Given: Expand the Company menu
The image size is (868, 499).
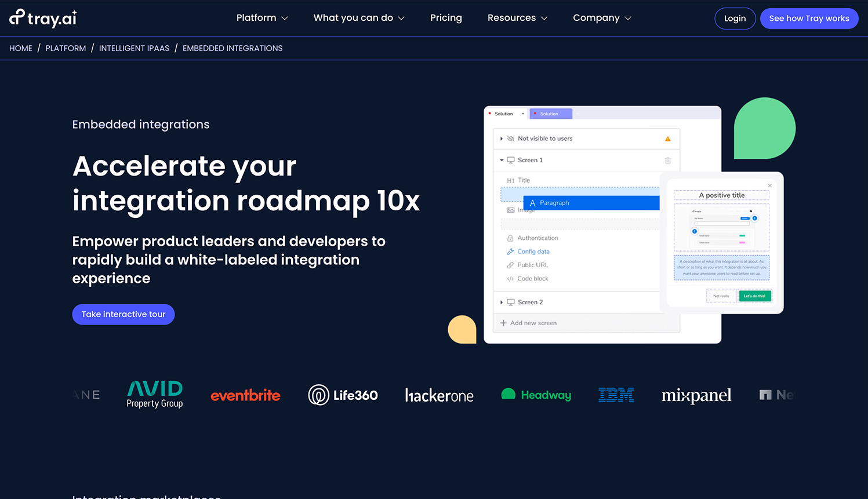Looking at the screenshot, I should pyautogui.click(x=602, y=18).
